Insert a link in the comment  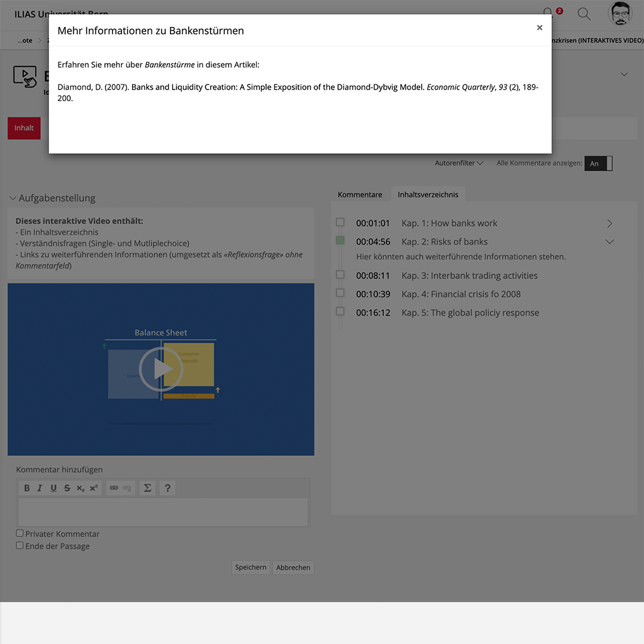point(114,488)
